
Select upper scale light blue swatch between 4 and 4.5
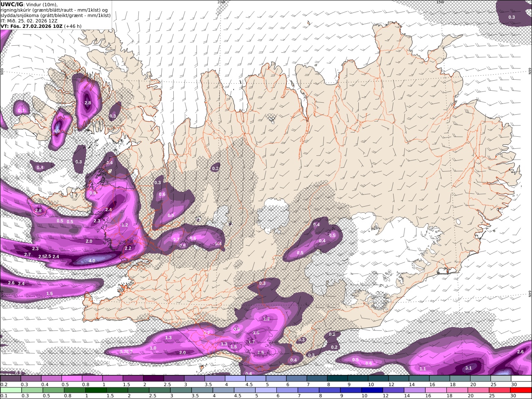235,379
